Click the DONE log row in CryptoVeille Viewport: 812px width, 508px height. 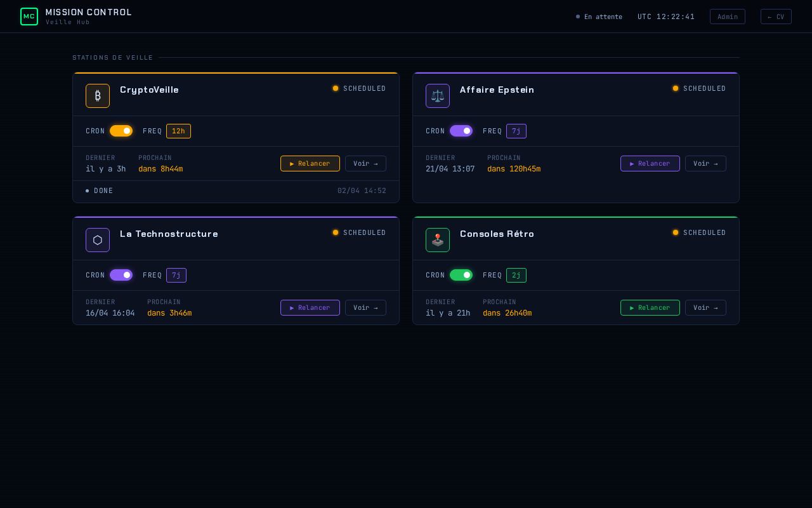click(235, 191)
